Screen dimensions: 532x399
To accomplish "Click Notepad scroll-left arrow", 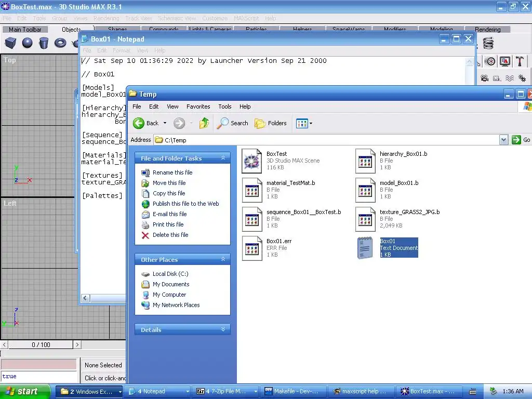I will tap(85, 298).
